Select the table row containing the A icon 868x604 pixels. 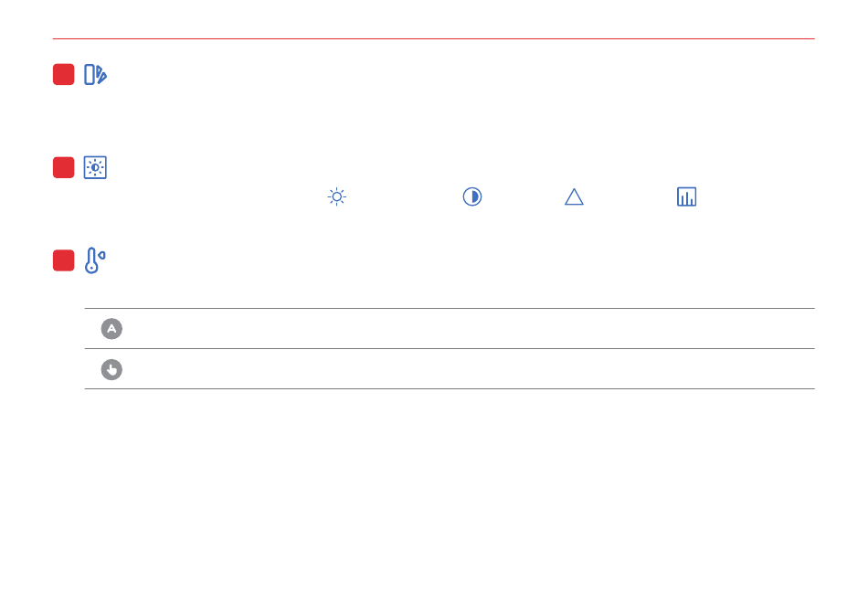pos(450,329)
